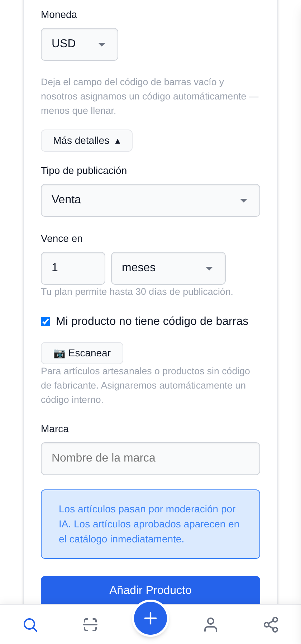This screenshot has height=644, width=301.
Task: Uncheck Mi producto no tiene código de barras
Action: [46, 322]
